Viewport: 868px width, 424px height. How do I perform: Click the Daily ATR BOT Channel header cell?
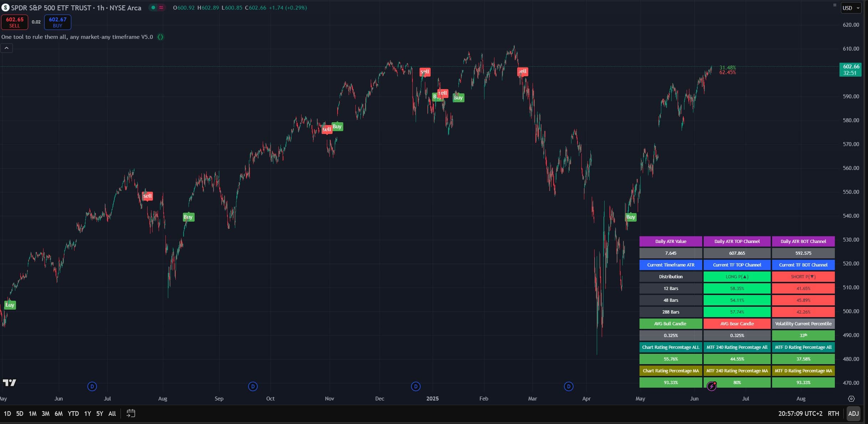click(x=803, y=242)
